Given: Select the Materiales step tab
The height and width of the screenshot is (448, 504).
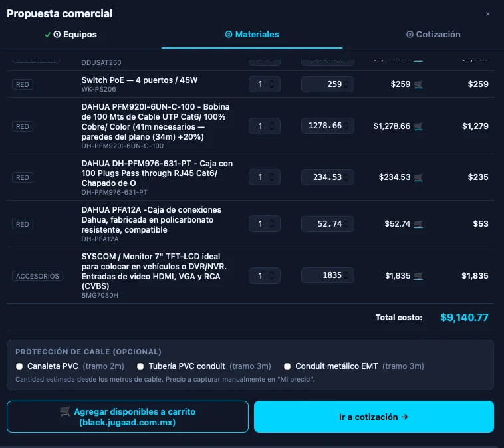Looking at the screenshot, I should (x=252, y=35).
